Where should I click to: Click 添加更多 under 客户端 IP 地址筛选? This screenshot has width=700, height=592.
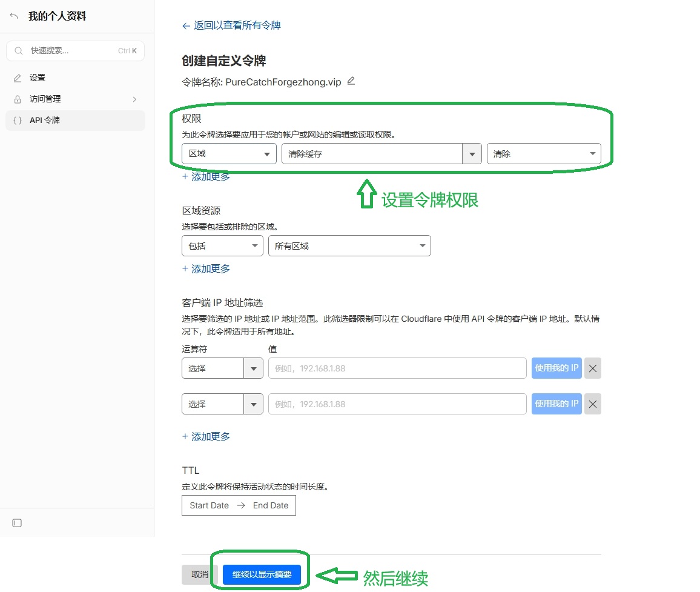pos(206,436)
